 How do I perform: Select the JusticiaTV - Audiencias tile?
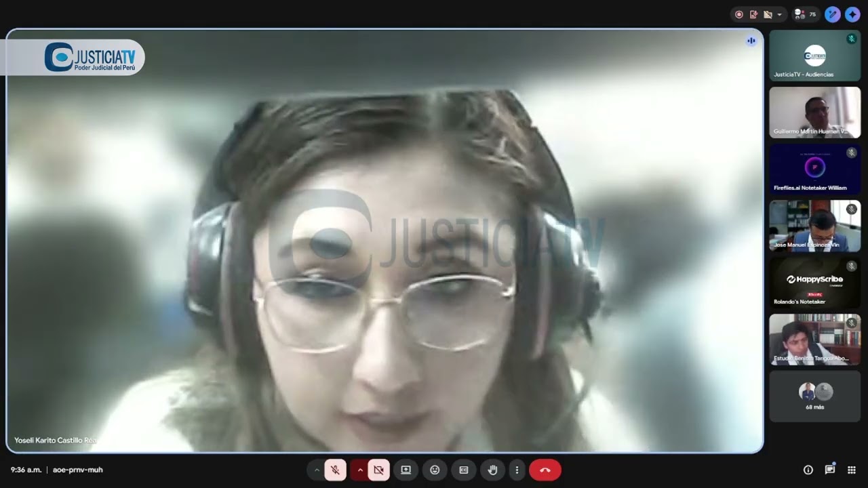click(814, 56)
